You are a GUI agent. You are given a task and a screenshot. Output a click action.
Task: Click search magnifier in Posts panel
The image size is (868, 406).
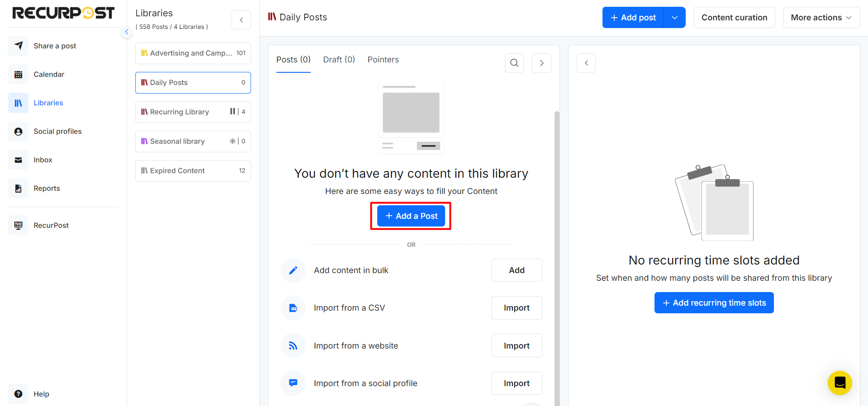pyautogui.click(x=514, y=63)
